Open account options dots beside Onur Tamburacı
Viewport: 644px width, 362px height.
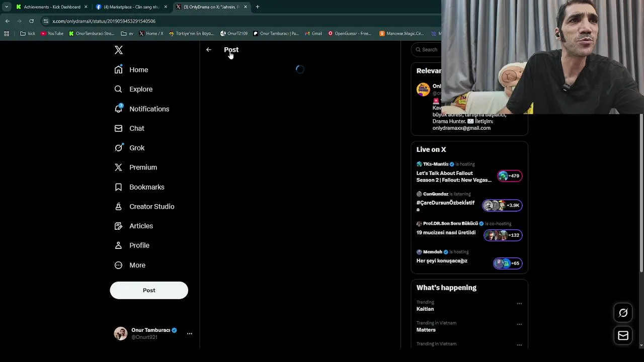(x=190, y=333)
